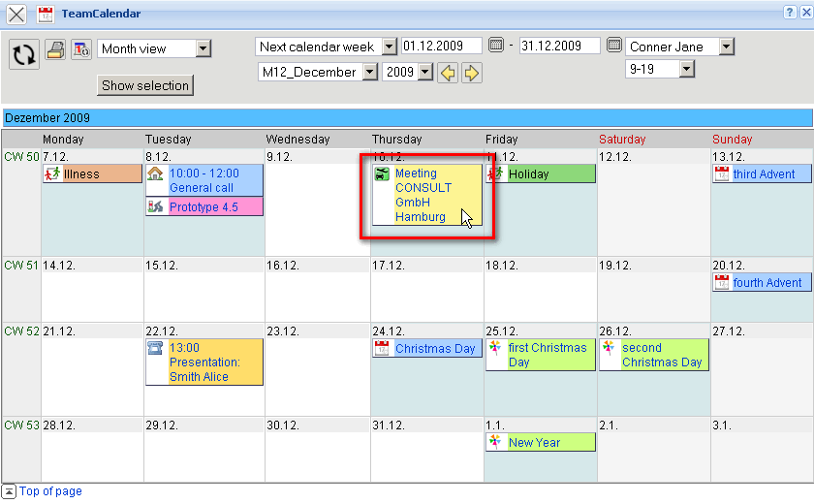Image resolution: width=814 pixels, height=504 pixels.
Task: Open the 13:00 Presentation: Smith Alice entry
Action: click(204, 362)
